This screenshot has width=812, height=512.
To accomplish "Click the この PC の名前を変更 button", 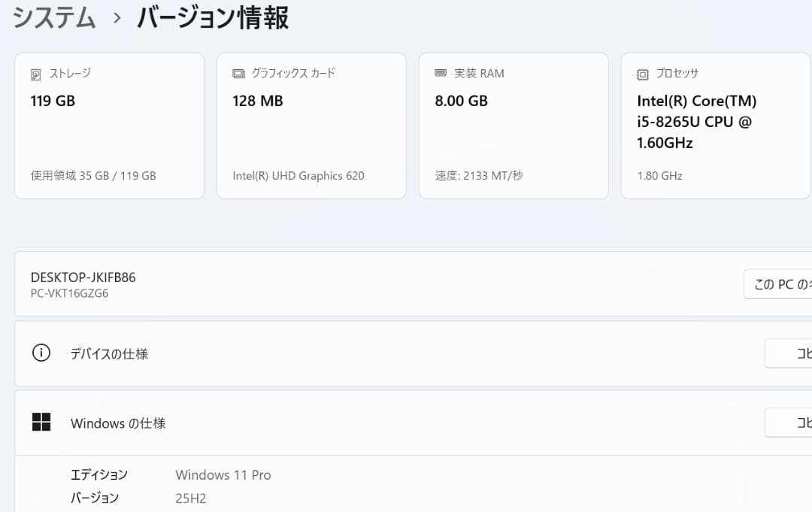I will coord(782,283).
